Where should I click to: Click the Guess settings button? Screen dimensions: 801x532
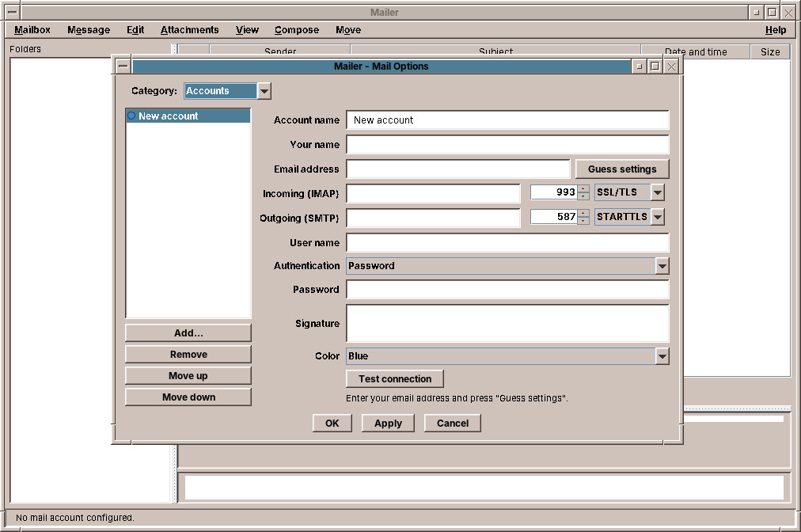coord(621,169)
